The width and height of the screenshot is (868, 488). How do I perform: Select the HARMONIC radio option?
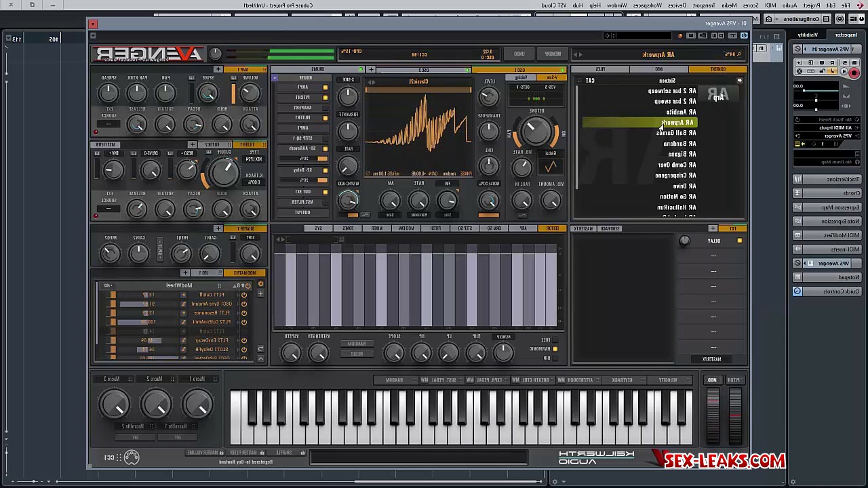(x=555, y=348)
